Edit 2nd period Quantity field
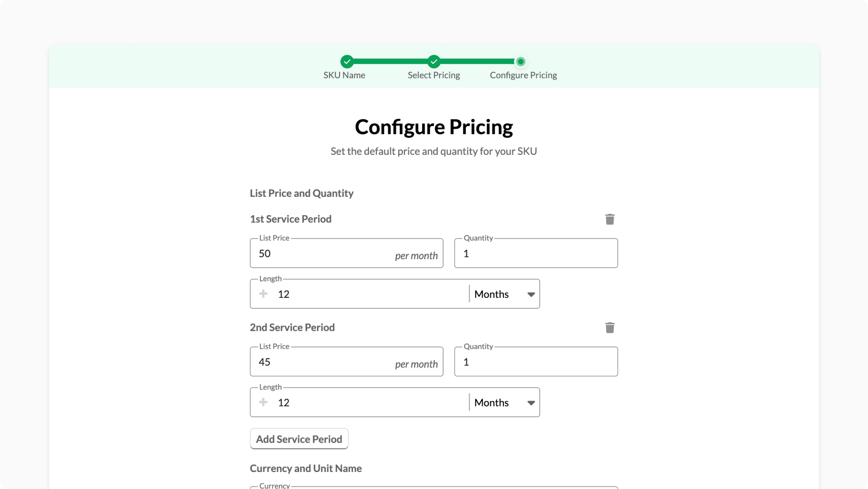 (535, 363)
